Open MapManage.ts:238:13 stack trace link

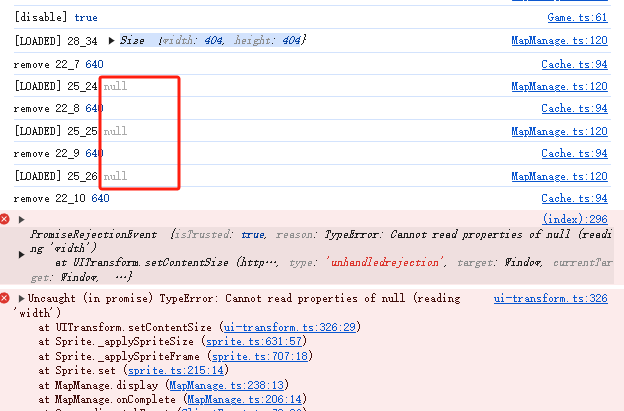(226, 385)
